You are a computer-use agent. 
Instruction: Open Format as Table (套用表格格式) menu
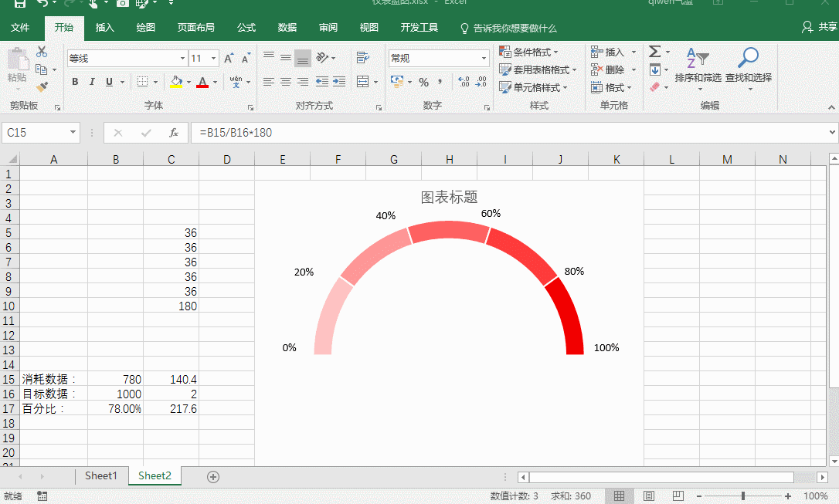coord(538,69)
